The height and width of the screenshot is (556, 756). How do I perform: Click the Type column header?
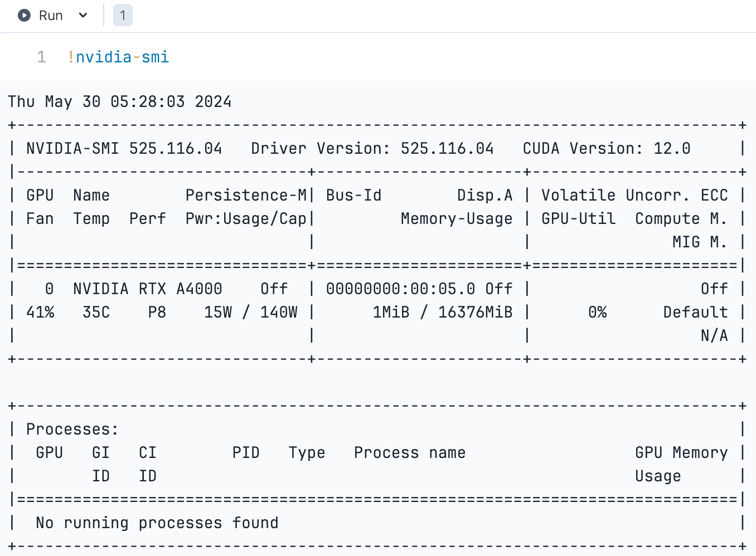pos(307,452)
